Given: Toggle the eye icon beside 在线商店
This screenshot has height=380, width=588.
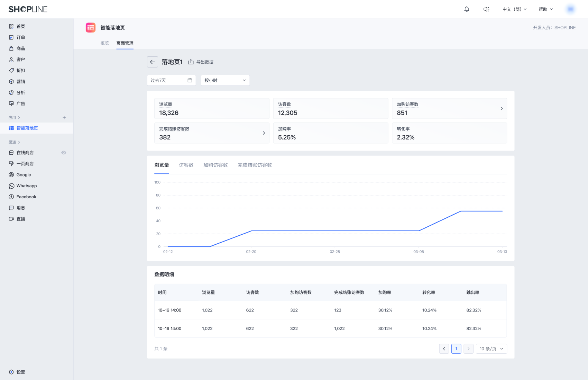Looking at the screenshot, I should [64, 153].
